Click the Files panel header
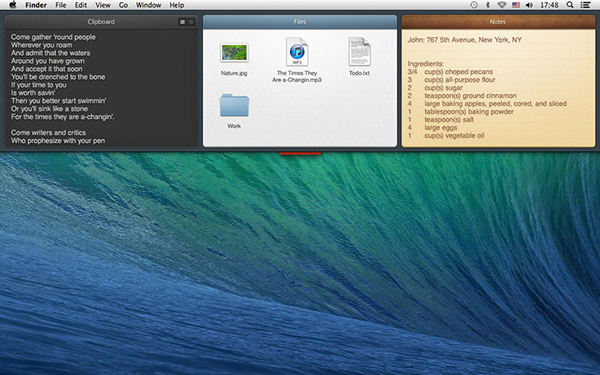 pos(300,22)
